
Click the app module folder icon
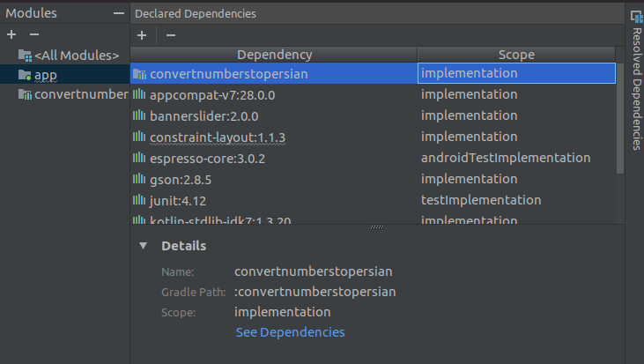25,75
